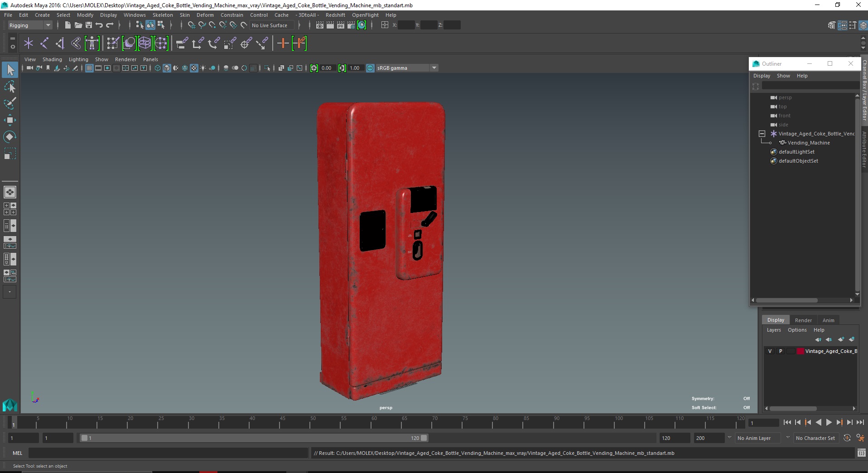This screenshot has width=868, height=473.
Task: Click the Four View layout icon
Action: tap(10, 209)
